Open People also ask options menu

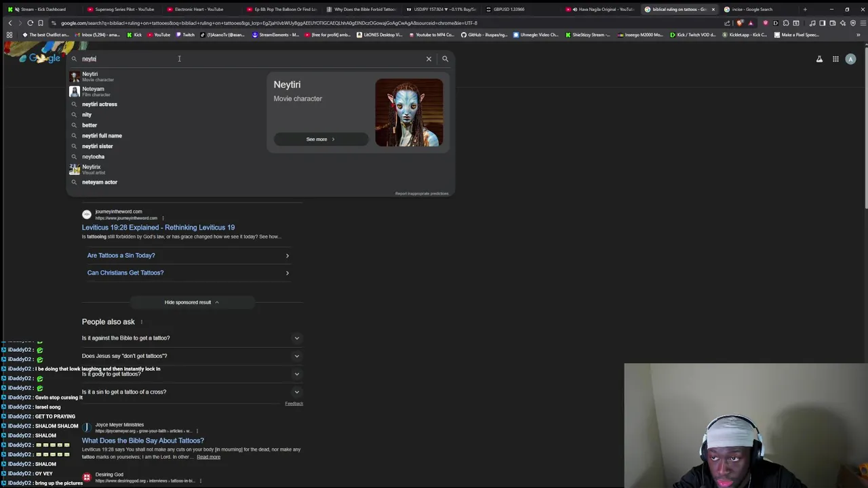[141, 322]
